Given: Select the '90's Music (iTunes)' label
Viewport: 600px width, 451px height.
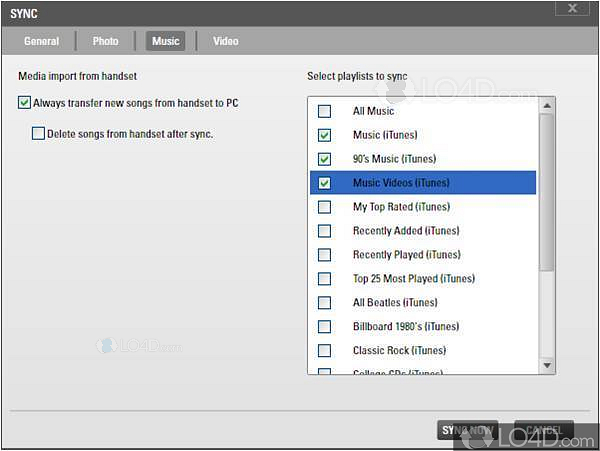Looking at the screenshot, I should point(395,159).
